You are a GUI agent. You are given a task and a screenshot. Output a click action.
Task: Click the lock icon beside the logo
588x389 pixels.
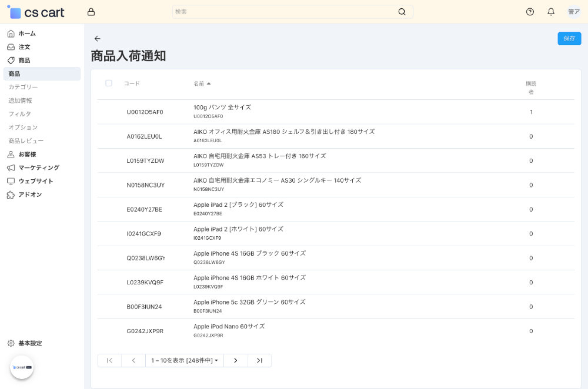[91, 12]
